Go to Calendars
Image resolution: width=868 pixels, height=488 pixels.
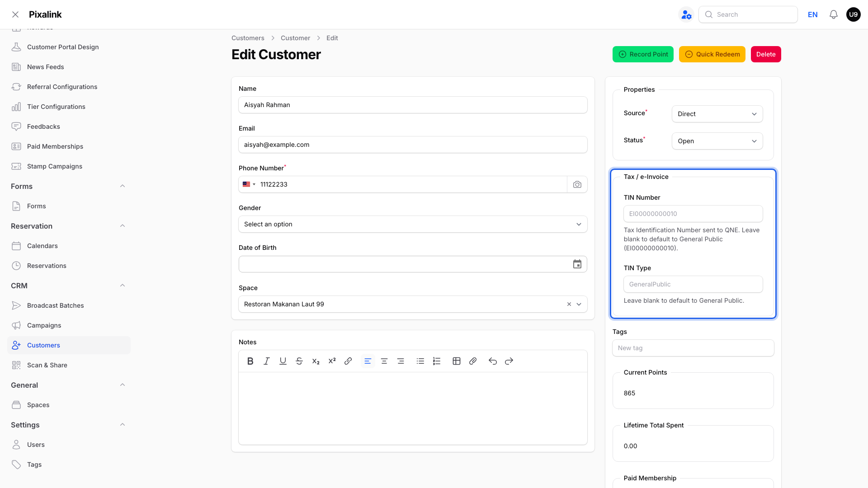tap(69, 246)
